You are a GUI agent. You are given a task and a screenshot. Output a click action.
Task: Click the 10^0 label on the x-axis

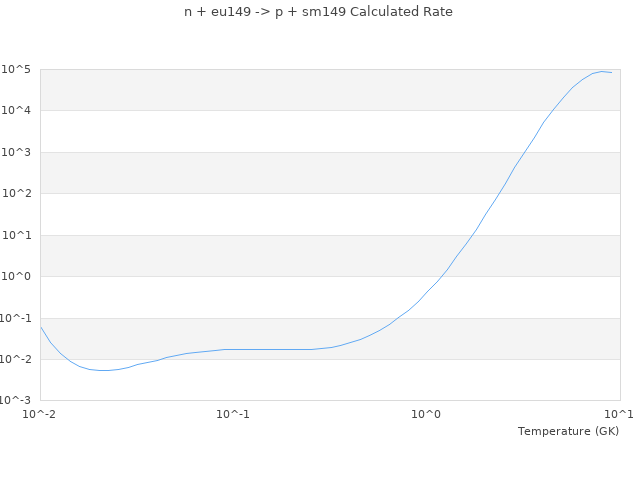pyautogui.click(x=426, y=413)
